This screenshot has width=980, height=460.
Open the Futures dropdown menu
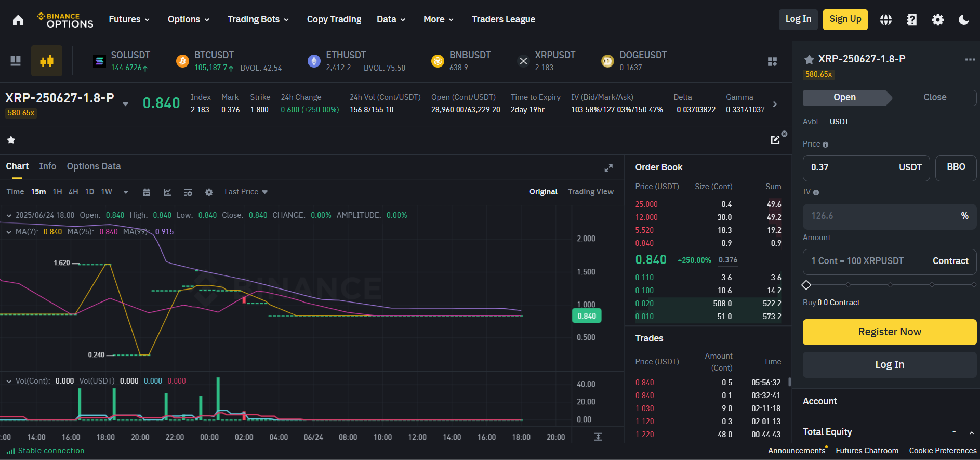coord(129,19)
